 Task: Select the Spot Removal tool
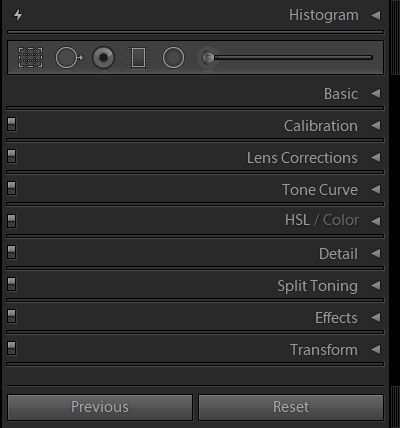(x=69, y=58)
